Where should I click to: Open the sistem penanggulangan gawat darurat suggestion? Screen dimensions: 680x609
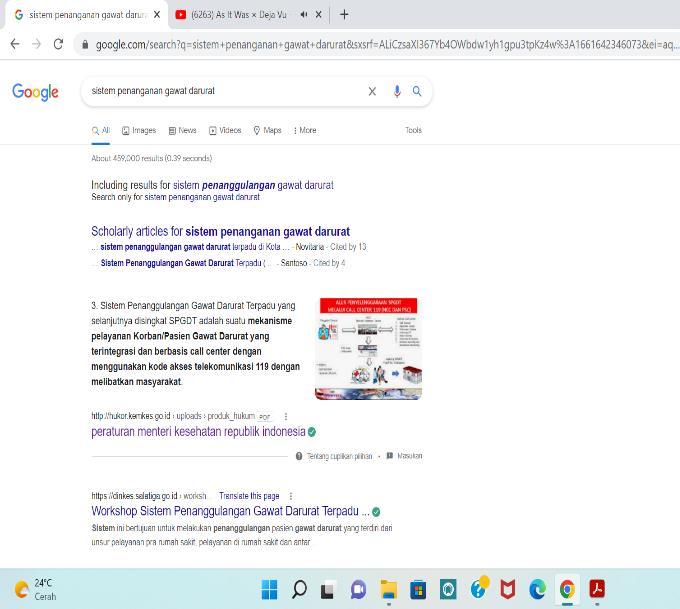click(x=253, y=185)
